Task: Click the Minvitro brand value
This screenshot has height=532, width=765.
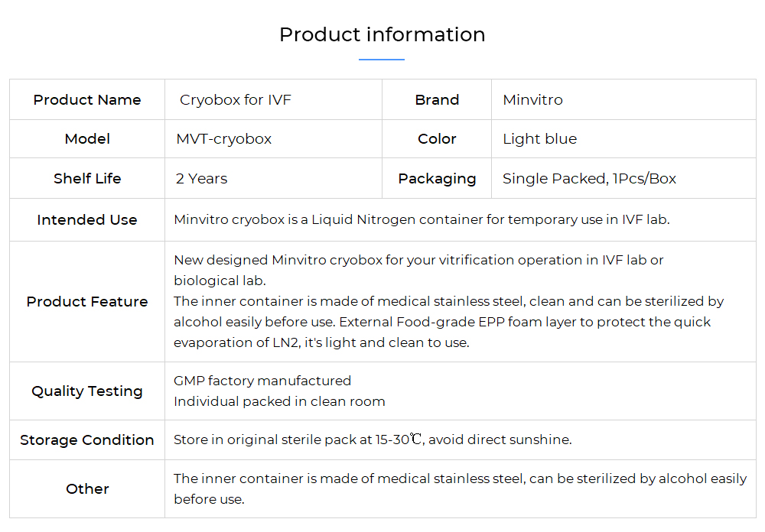Action: [x=532, y=100]
